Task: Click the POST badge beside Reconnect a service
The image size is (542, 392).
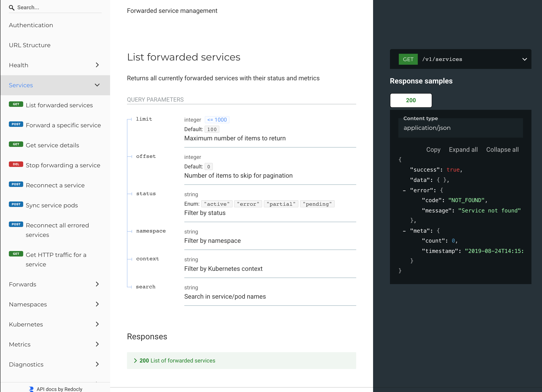Action: click(16, 184)
